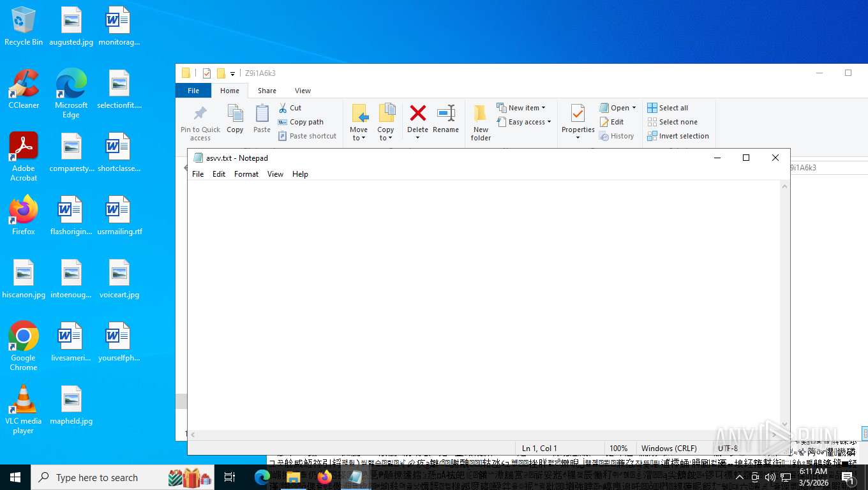Open the Notepad File menu
Image resolution: width=868 pixels, height=490 pixels.
(198, 174)
